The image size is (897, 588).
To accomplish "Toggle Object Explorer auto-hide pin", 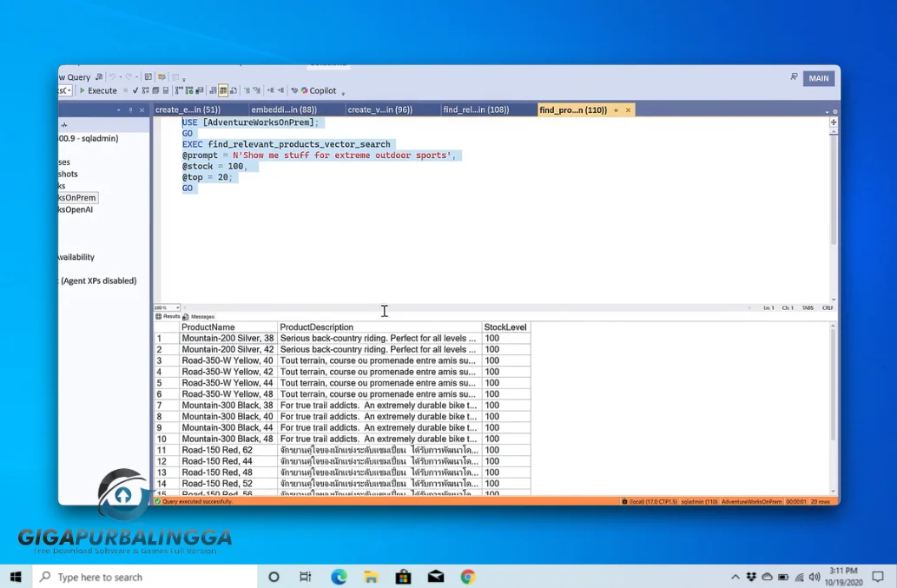I will (x=130, y=109).
